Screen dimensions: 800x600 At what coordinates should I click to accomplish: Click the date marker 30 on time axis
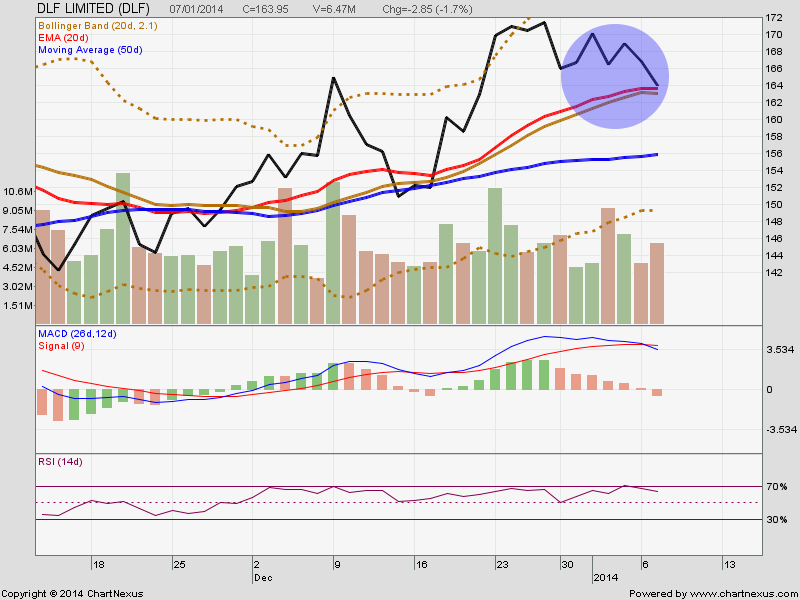tap(567, 565)
